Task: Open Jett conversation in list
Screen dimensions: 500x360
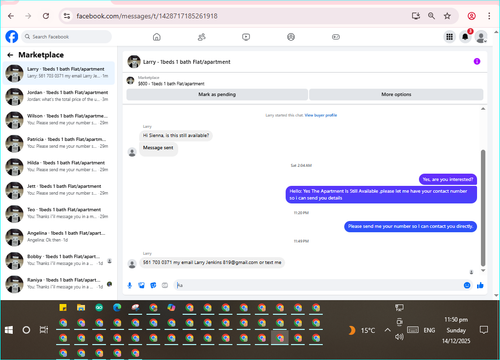Action: (59, 190)
